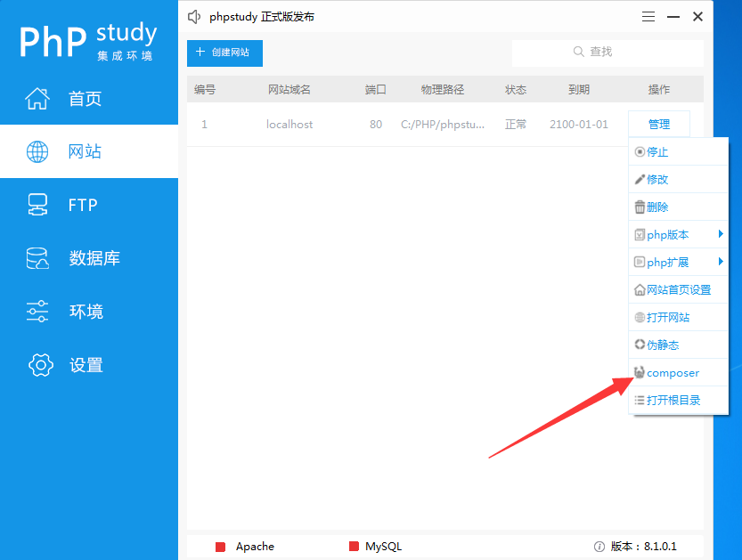This screenshot has width=742, height=560.
Task: Toggle the Apache service status indicator
Action: (220, 547)
